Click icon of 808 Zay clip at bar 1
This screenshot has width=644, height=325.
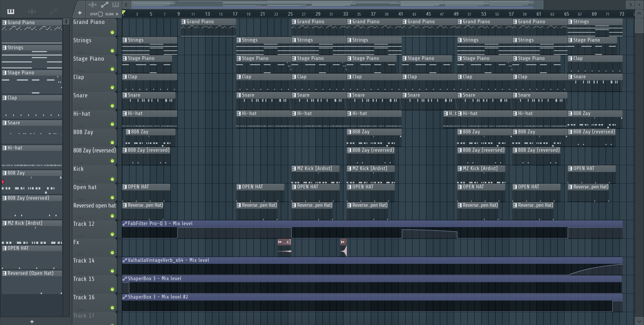click(x=128, y=132)
